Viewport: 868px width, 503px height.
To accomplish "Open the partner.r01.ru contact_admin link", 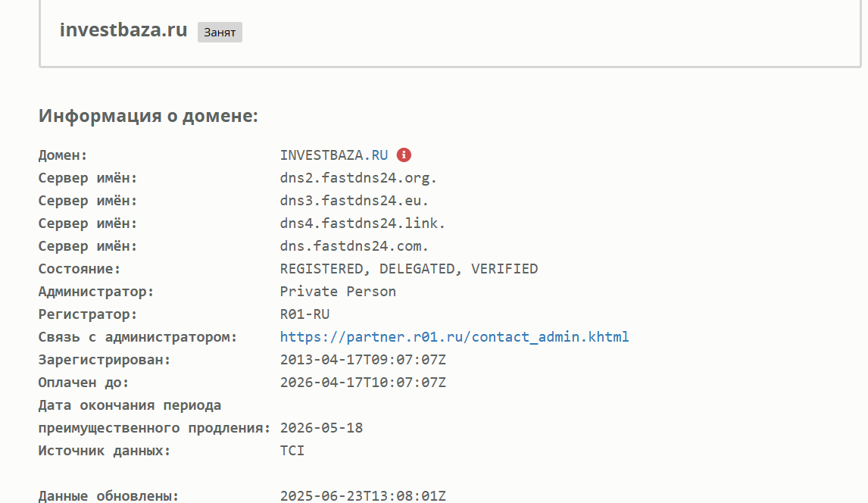I will click(x=454, y=337).
